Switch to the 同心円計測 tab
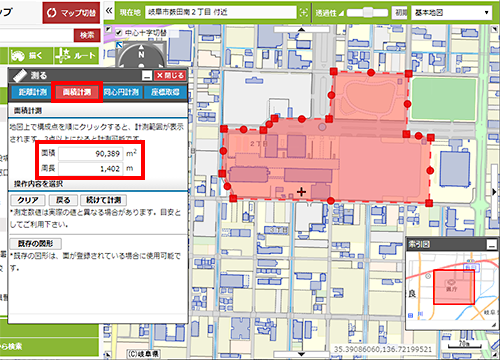This screenshot has height=360, width=500. pyautogui.click(x=122, y=92)
